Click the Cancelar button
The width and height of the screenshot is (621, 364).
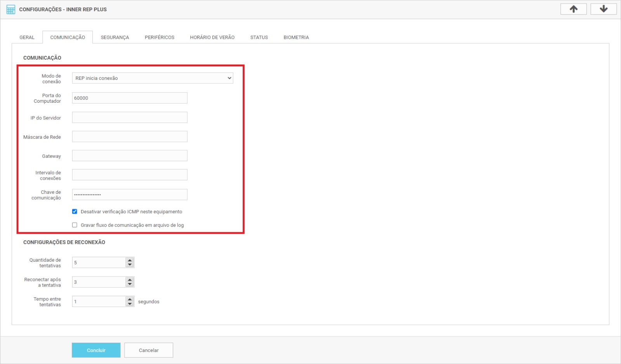click(x=149, y=350)
